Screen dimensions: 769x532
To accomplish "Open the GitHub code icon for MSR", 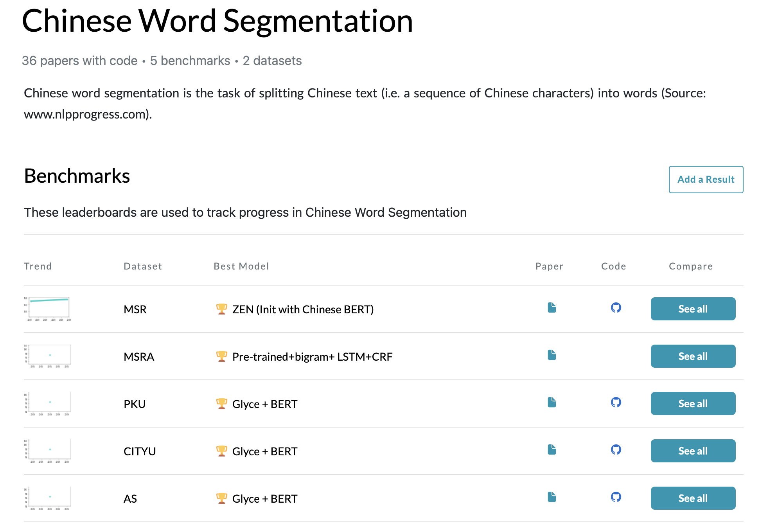I will (x=616, y=308).
